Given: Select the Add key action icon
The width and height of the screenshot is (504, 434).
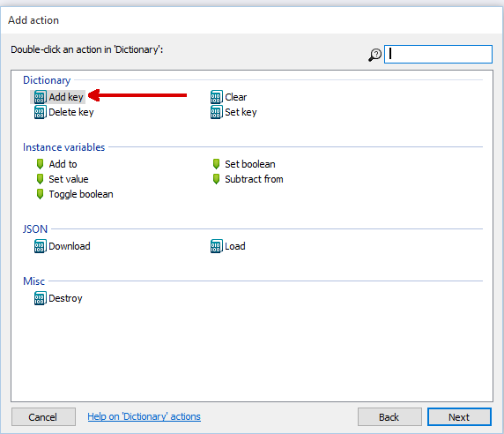Looking at the screenshot, I should (x=40, y=97).
